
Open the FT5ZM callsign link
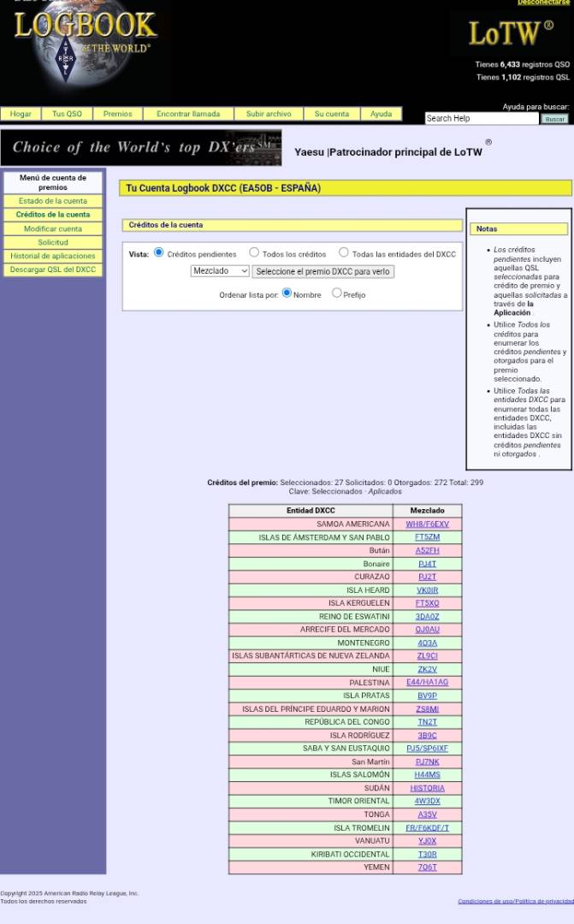pyautogui.click(x=427, y=536)
